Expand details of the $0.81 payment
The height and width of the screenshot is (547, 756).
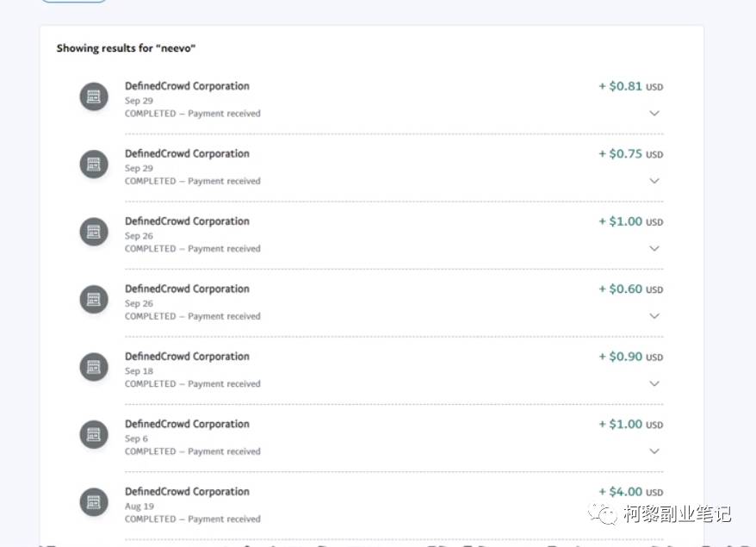pyautogui.click(x=654, y=114)
